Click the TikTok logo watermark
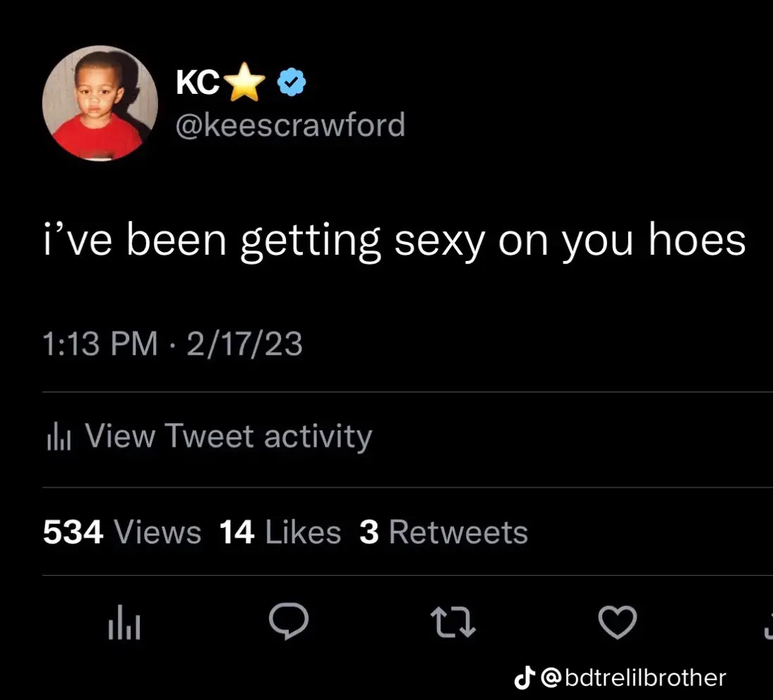The width and height of the screenshot is (773, 700). [x=523, y=678]
